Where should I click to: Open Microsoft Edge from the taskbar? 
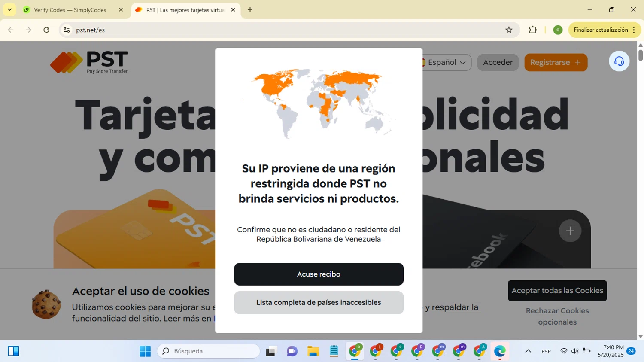click(x=500, y=351)
